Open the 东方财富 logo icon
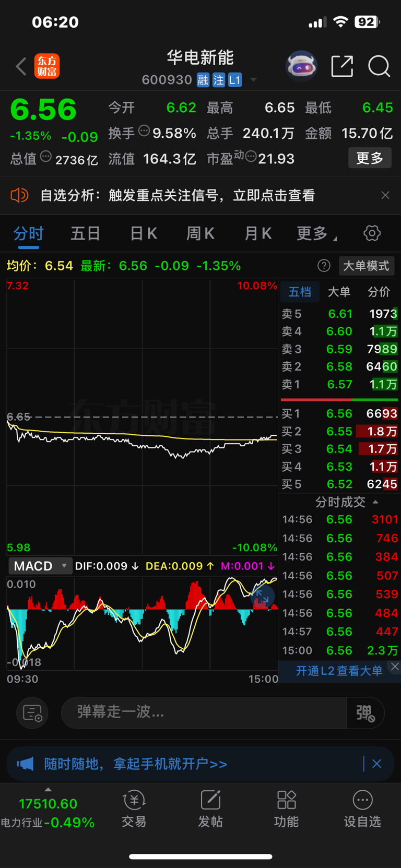401x868 pixels. click(x=47, y=66)
